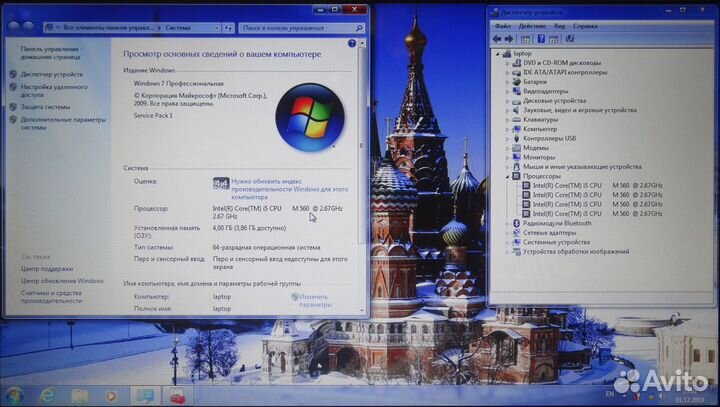Viewport: 720px width, 407px height.
Task: Click the Клавиатуры keyboard icon
Action: (x=516, y=119)
